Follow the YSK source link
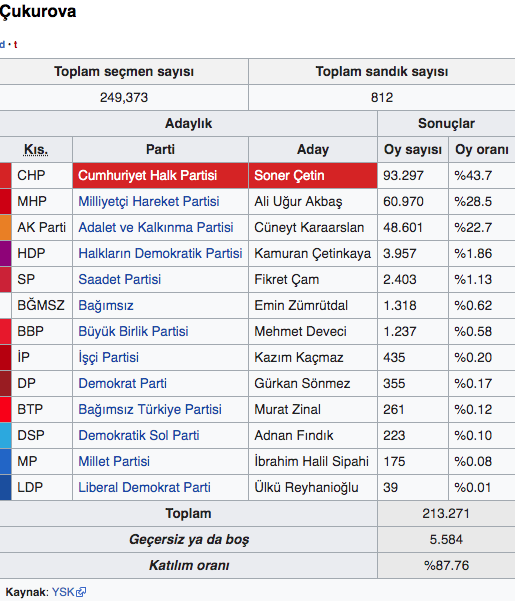 coord(63,592)
